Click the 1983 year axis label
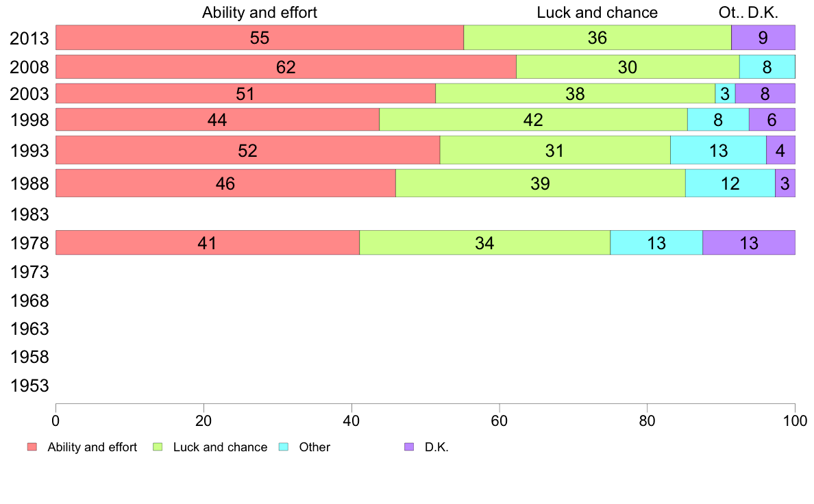 (x=29, y=214)
